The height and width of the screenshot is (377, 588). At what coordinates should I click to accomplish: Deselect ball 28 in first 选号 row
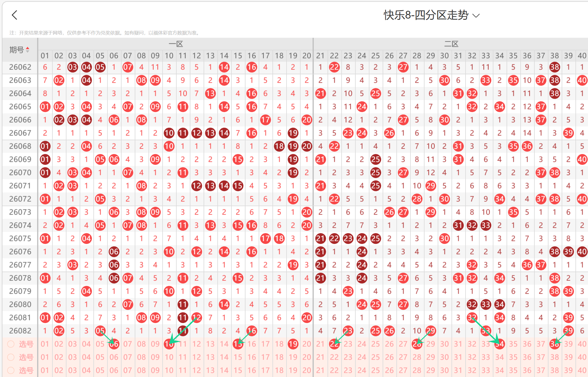(417, 344)
